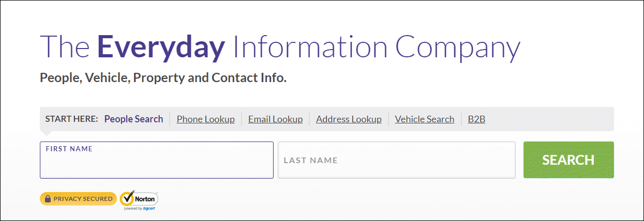Open the Email Lookup tab

(275, 119)
